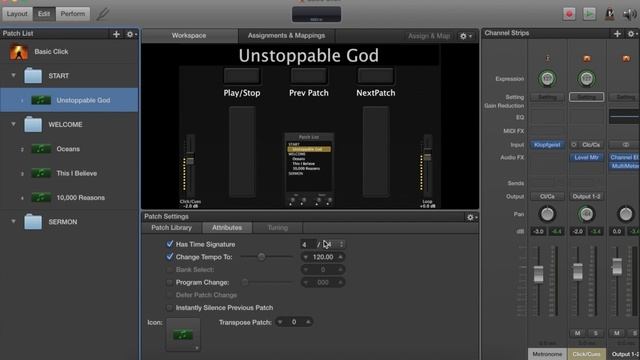The image size is (640, 360).
Task: Solo the Click/Cues channel strip
Action: point(596,333)
